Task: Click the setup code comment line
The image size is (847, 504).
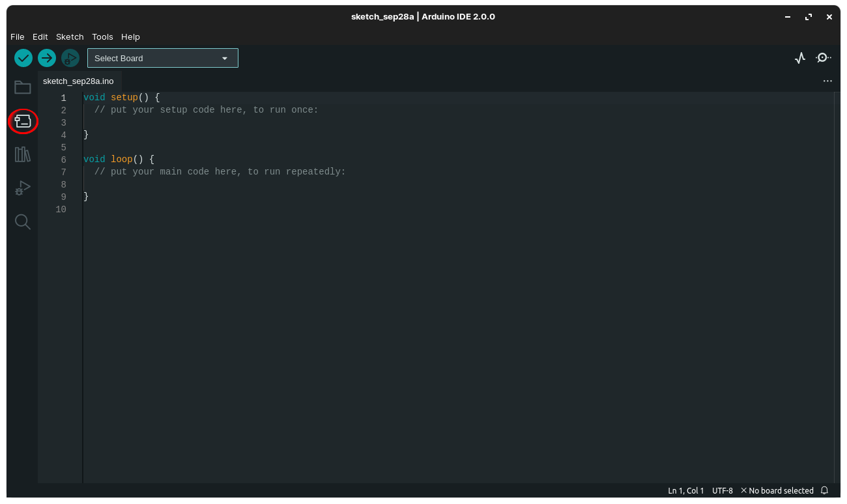Action: [x=207, y=110]
